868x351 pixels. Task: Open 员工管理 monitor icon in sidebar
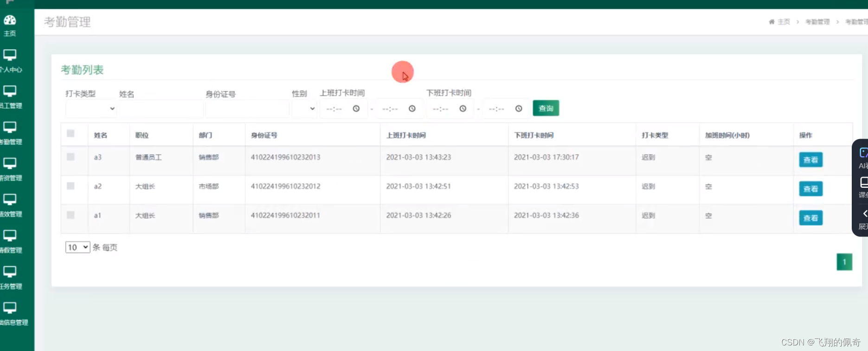[x=10, y=91]
